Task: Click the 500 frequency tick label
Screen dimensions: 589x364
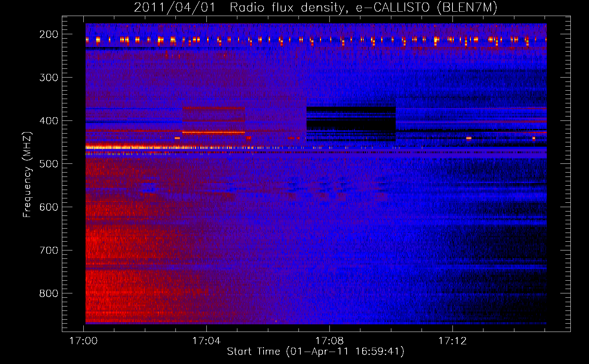Action: tap(49, 164)
